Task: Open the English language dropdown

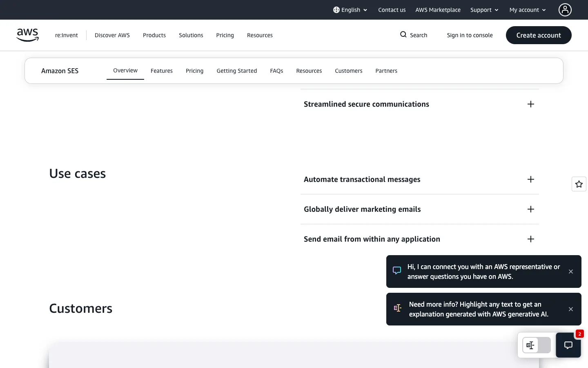Action: coord(350,10)
